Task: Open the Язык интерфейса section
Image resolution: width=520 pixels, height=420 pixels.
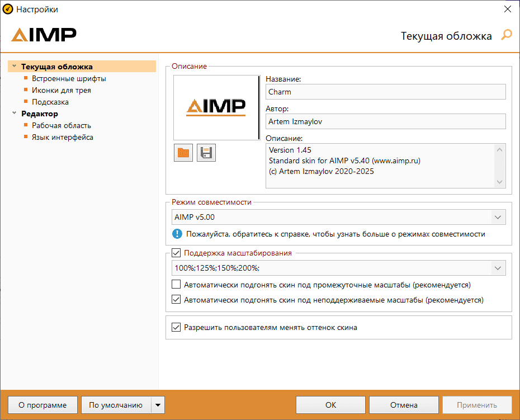Action: pos(63,138)
